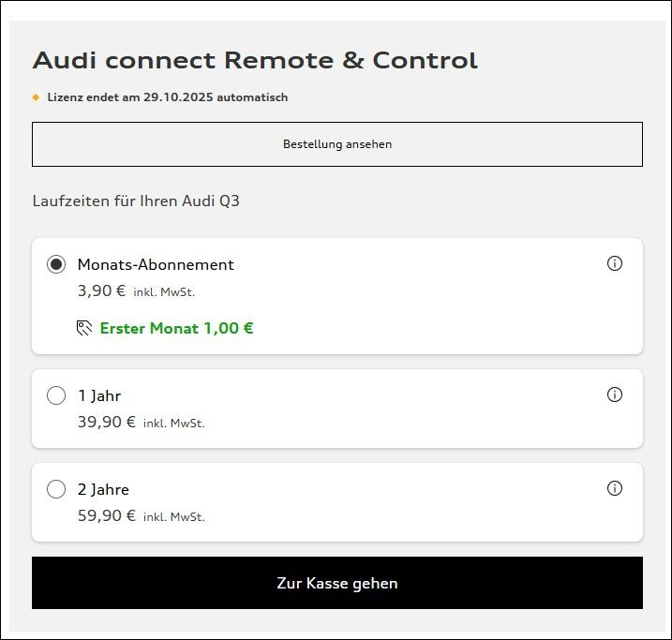
Task: Show info icon for 1 Jahr plan
Action: [615, 394]
